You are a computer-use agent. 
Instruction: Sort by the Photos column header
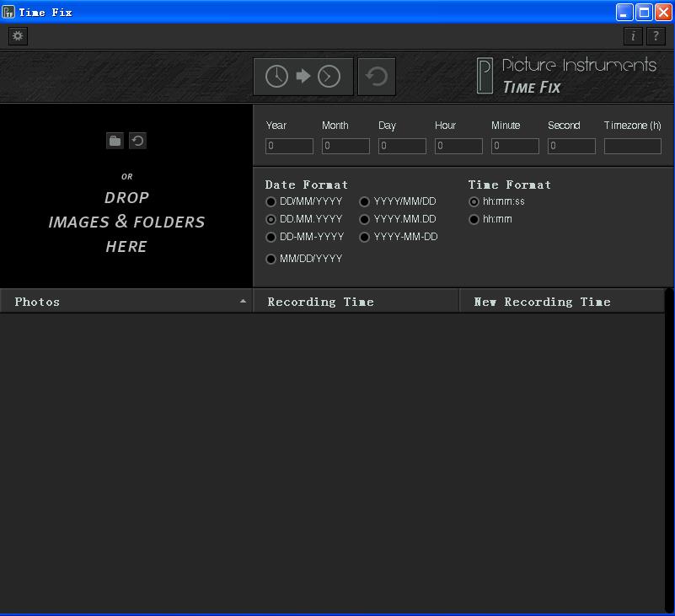click(x=126, y=302)
